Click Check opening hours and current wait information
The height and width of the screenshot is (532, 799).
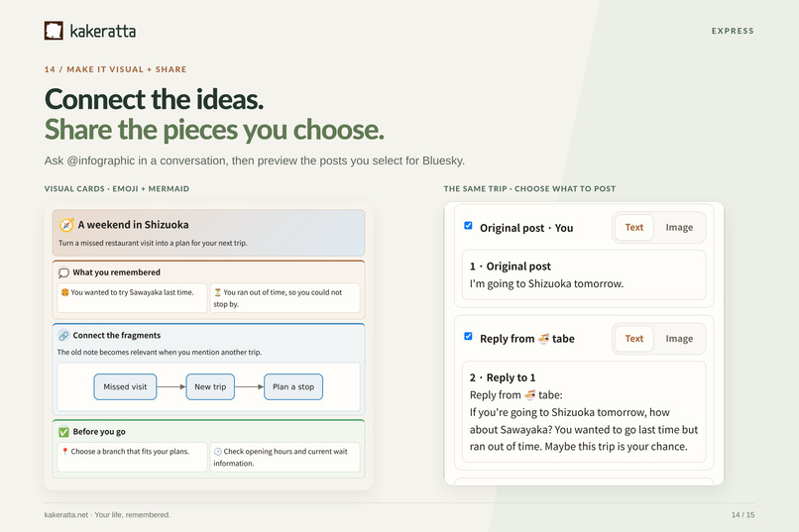tap(285, 457)
